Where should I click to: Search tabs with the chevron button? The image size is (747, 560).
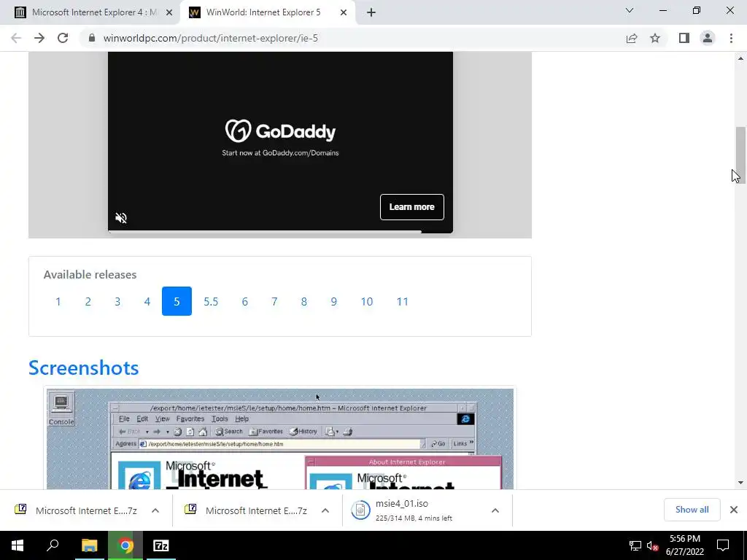[630, 10]
